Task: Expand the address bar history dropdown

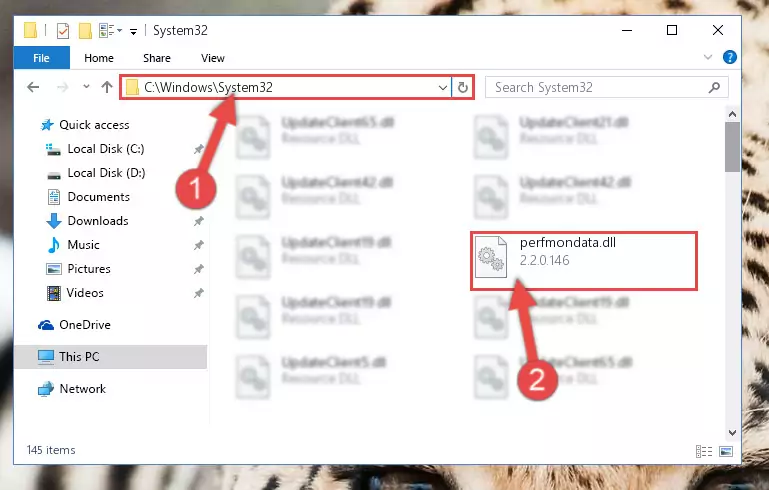Action: [x=442, y=87]
